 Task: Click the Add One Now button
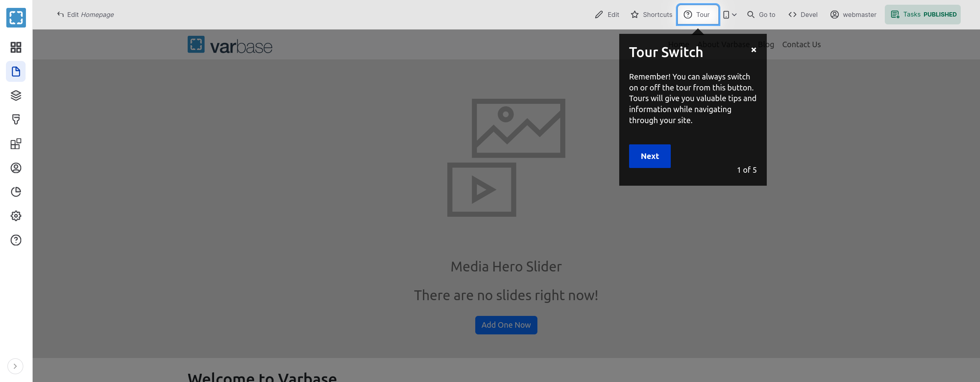506,325
